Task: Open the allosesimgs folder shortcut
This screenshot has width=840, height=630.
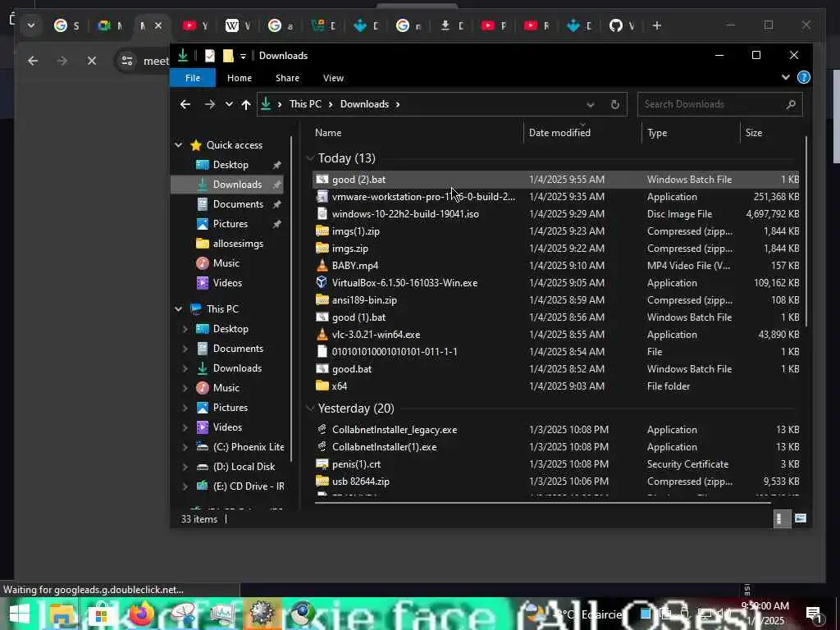Action: (238, 244)
